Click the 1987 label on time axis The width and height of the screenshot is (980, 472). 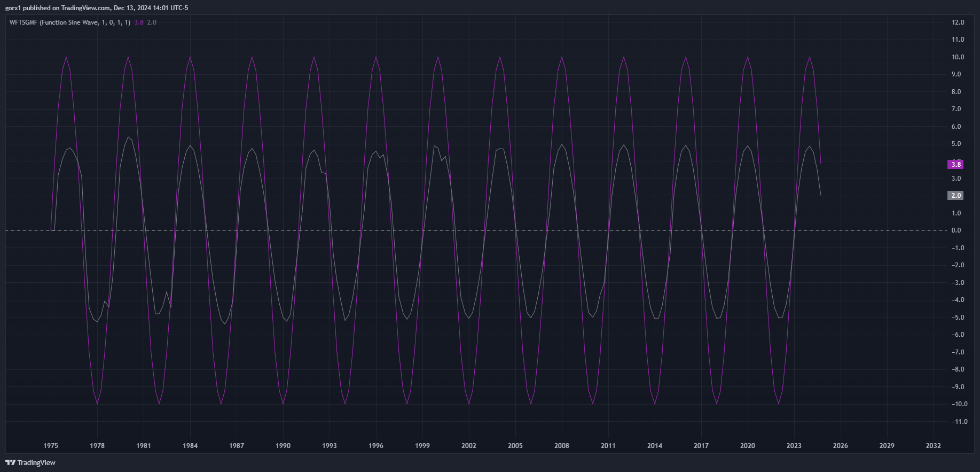[237, 446]
